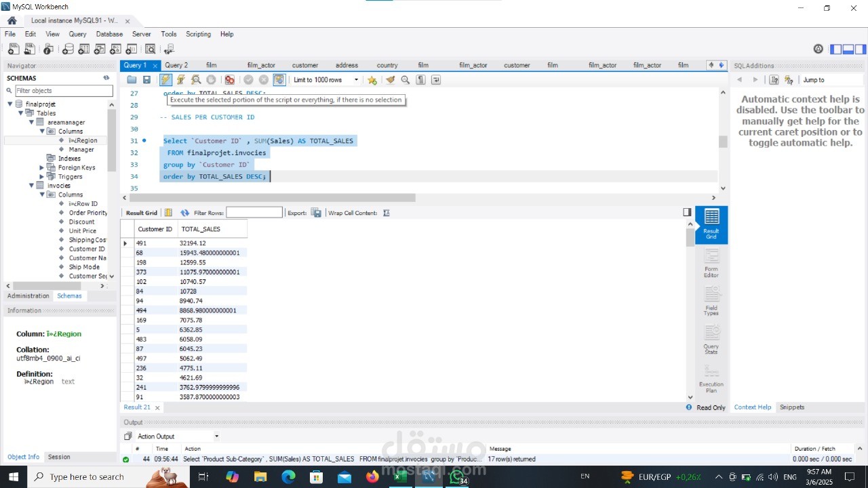Toggle the left sidebar panel visibility
The image size is (868, 488).
pyautogui.click(x=836, y=49)
